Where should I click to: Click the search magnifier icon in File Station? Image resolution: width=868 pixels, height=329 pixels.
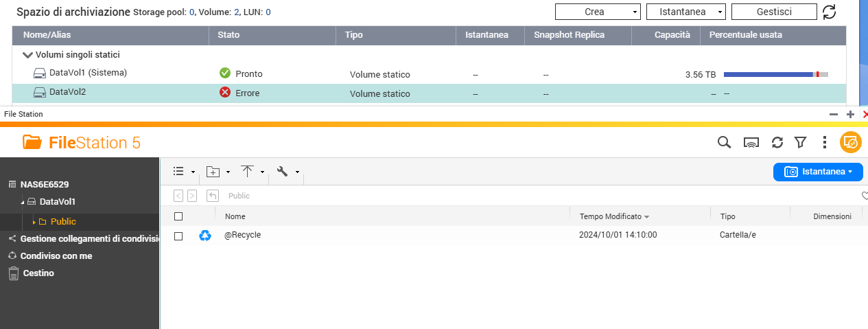pyautogui.click(x=724, y=142)
